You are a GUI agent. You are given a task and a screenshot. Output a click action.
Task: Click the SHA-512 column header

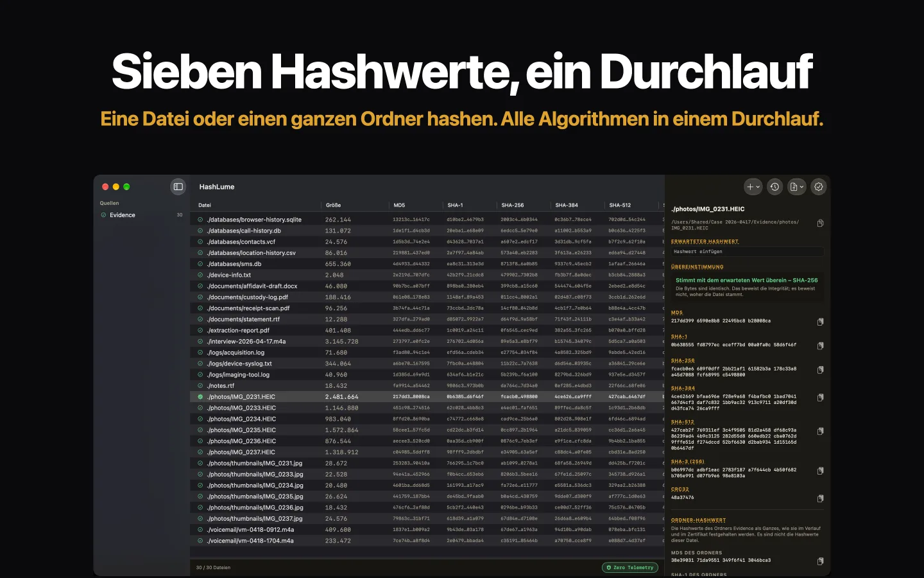pyautogui.click(x=620, y=206)
